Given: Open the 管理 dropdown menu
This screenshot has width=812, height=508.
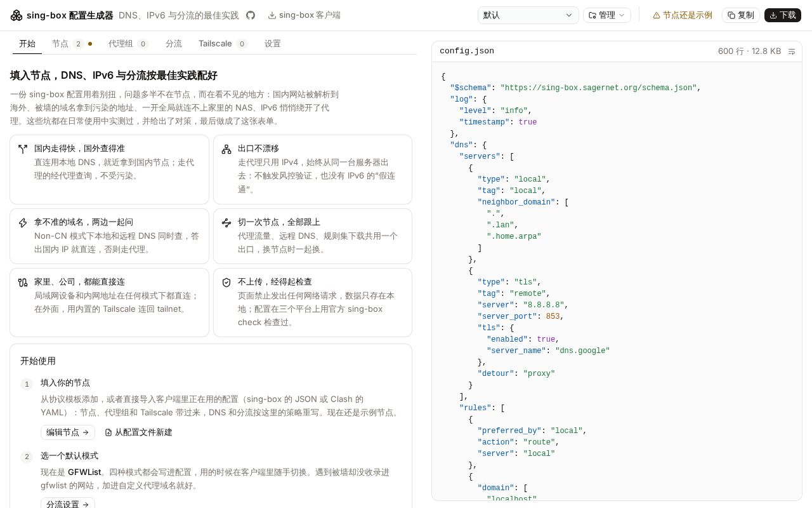Looking at the screenshot, I should click(607, 15).
